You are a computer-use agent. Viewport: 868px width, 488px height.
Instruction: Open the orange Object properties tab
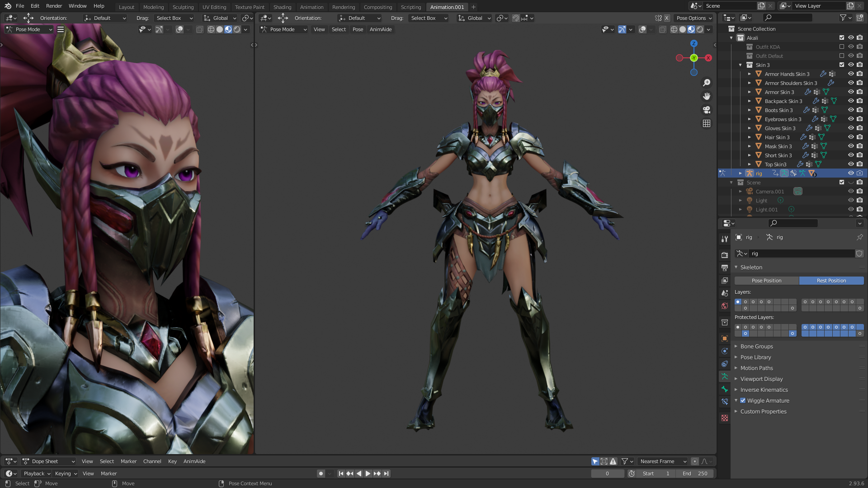(725, 338)
